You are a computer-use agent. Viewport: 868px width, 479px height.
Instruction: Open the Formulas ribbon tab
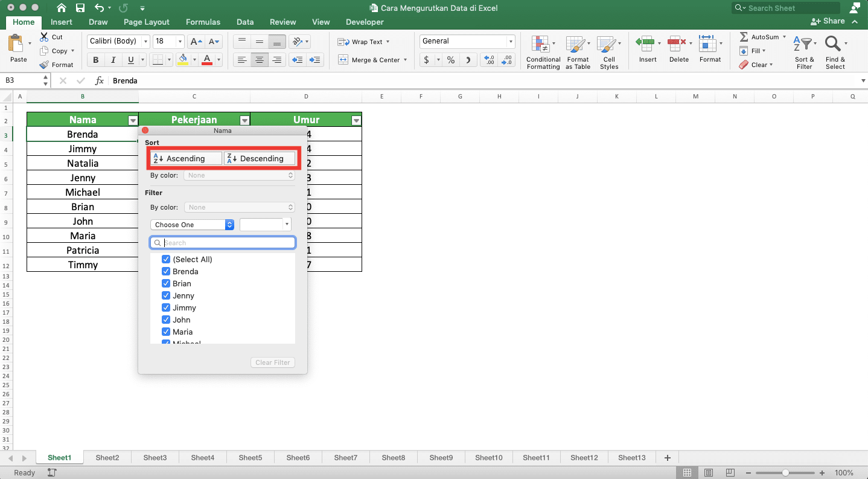pos(203,22)
